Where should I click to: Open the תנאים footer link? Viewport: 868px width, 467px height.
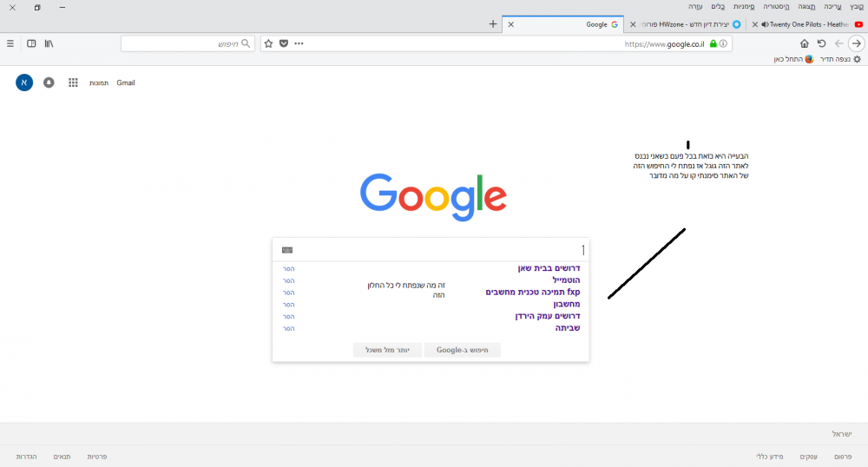point(62,457)
